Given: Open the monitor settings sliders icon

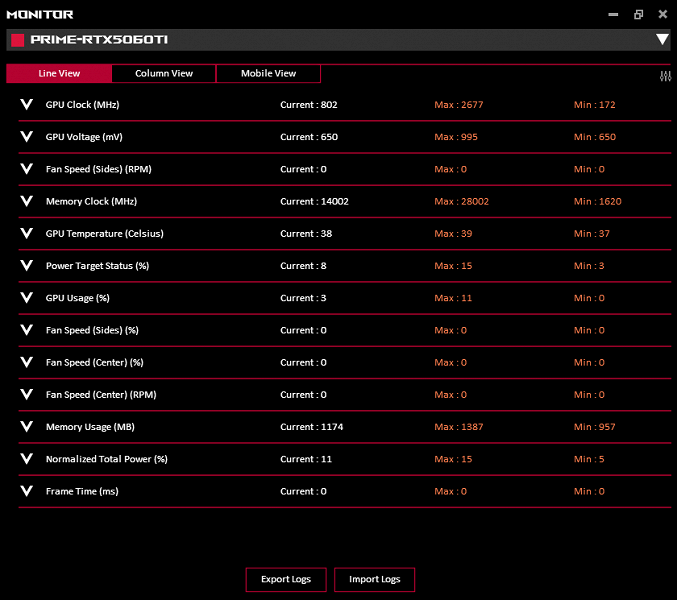Looking at the screenshot, I should 665,76.
